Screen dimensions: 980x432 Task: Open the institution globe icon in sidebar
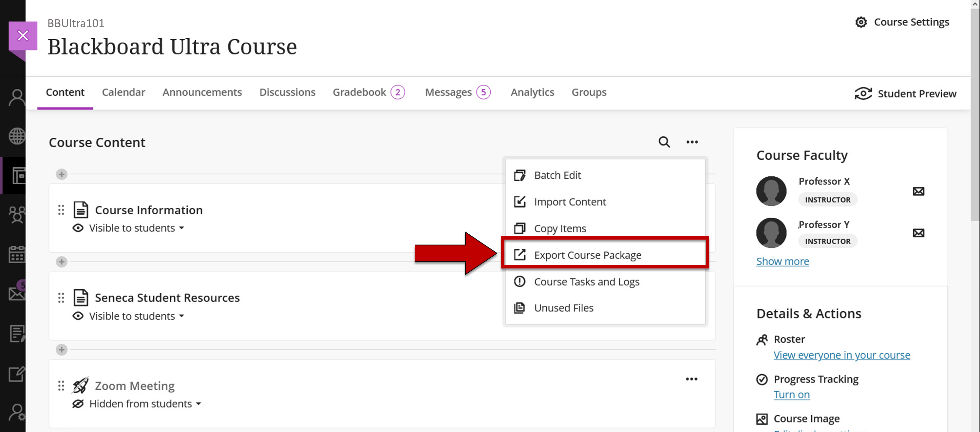point(17,136)
